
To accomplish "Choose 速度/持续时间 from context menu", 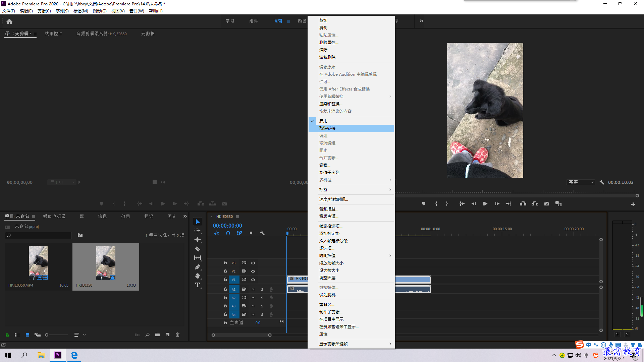I will (351, 199).
